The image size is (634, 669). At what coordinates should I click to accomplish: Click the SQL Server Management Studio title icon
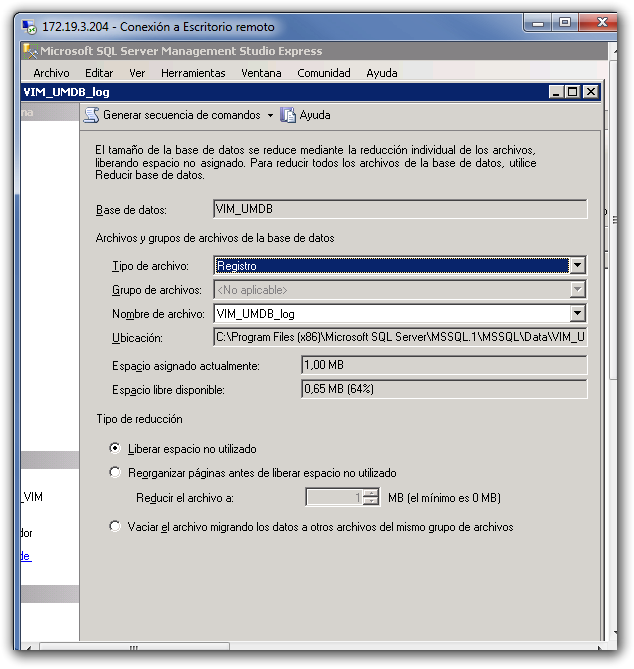coord(28,51)
